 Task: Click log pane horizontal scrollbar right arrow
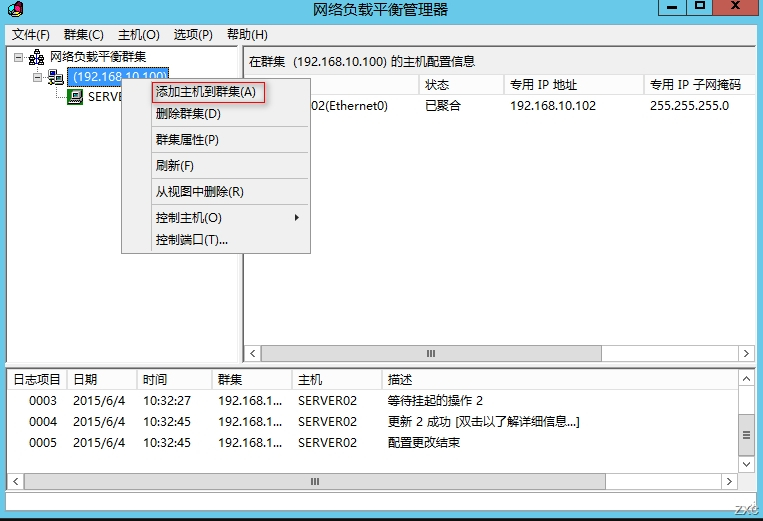point(729,482)
